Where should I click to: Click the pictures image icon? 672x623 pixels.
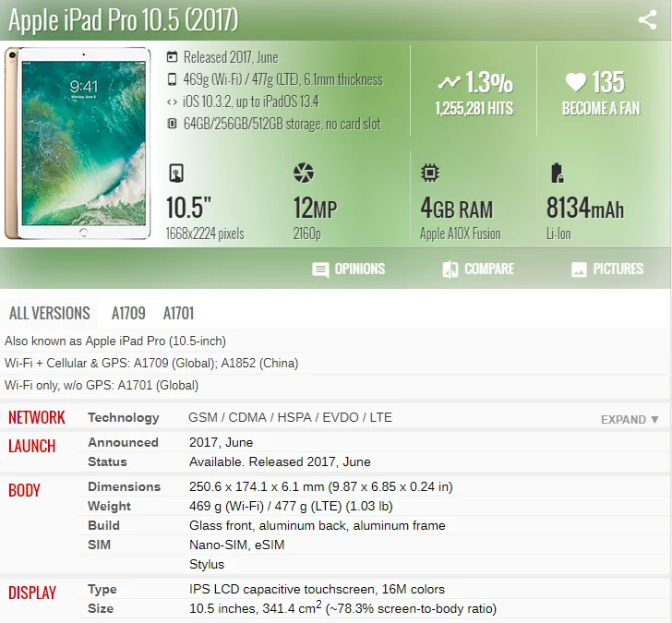click(579, 270)
